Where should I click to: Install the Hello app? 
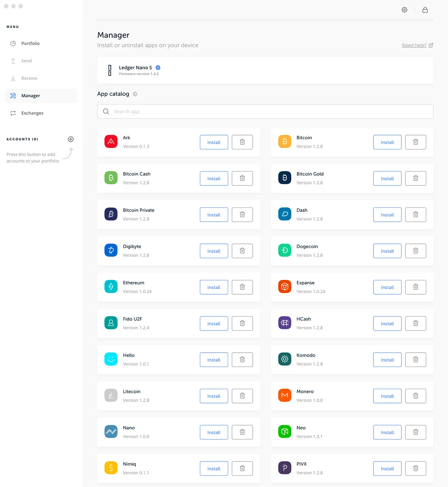click(x=214, y=360)
